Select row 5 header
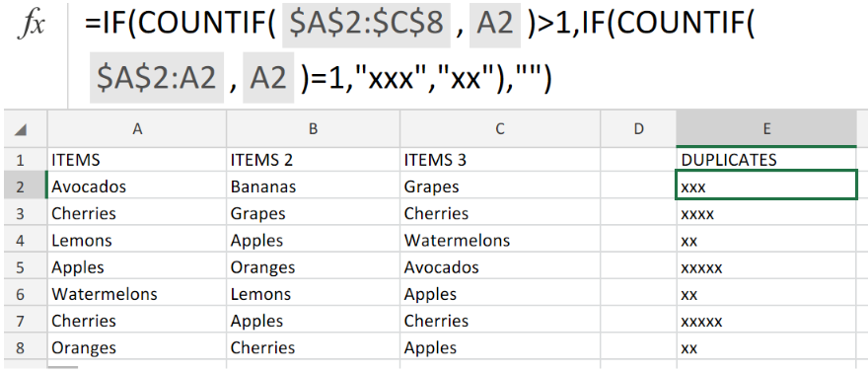This screenshot has width=868, height=372. [x=21, y=268]
